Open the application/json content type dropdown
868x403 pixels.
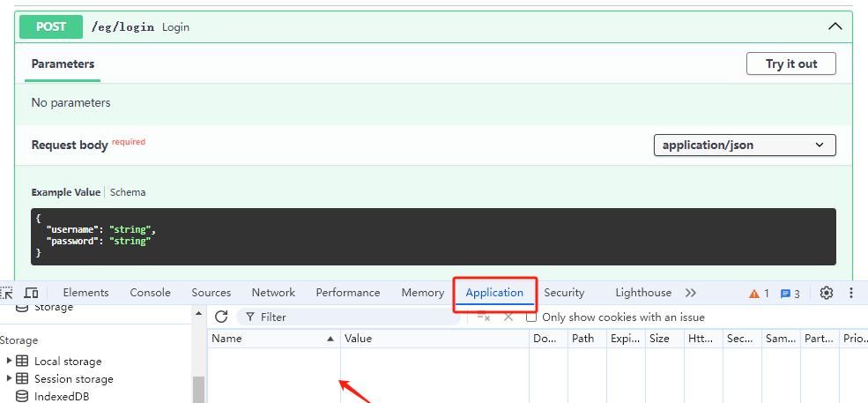tap(745, 146)
